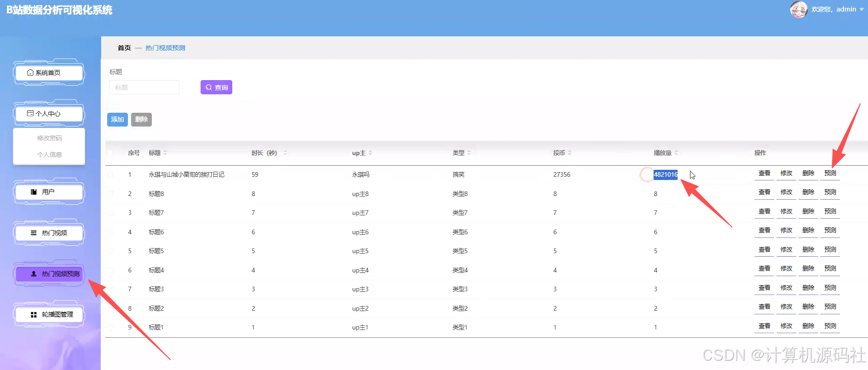Screen dimensions: 868x370
Task: Click B站数据分析可视化系统 header title
Action: [x=59, y=10]
